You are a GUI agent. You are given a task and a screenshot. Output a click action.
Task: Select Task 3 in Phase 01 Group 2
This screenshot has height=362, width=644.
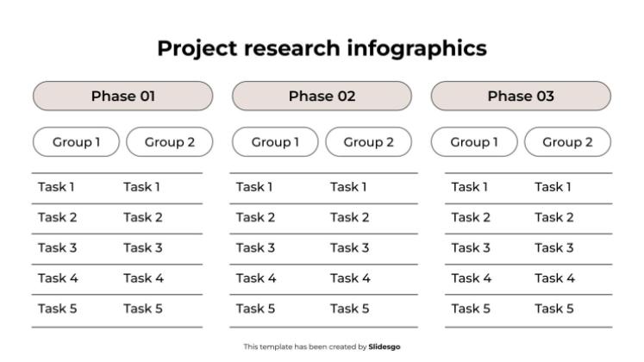click(143, 248)
